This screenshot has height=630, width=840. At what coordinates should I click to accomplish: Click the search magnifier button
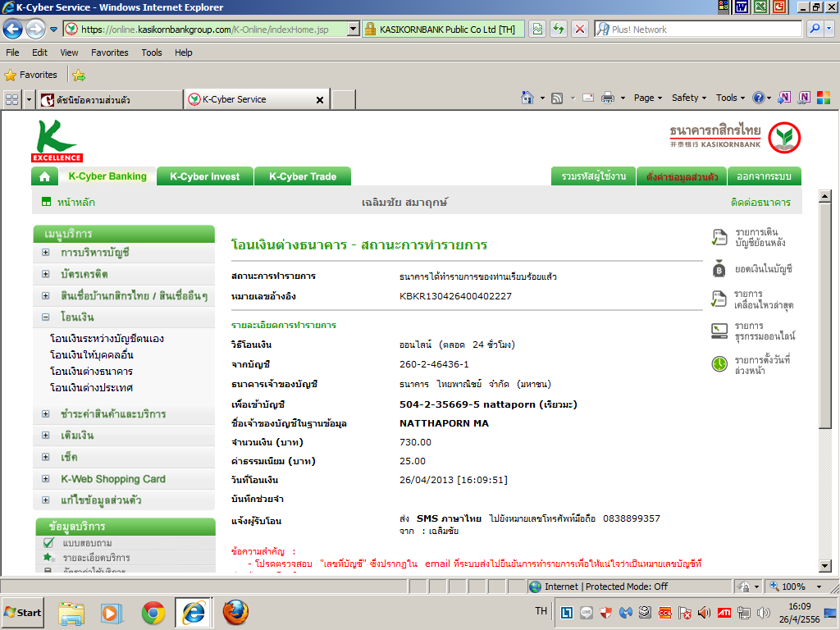(815, 29)
